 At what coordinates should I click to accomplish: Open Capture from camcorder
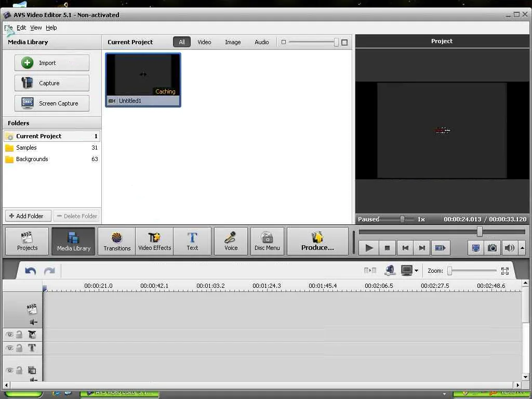tap(52, 83)
